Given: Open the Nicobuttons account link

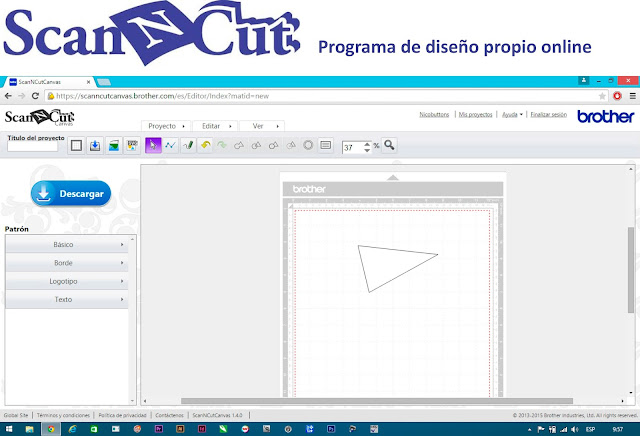Looking at the screenshot, I should point(434,115).
